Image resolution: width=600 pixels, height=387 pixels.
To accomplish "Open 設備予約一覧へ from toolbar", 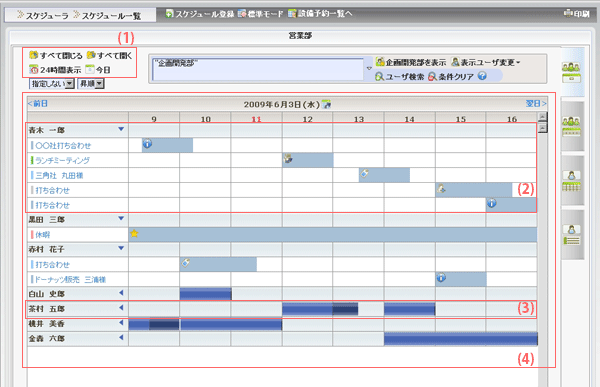I will [320, 14].
